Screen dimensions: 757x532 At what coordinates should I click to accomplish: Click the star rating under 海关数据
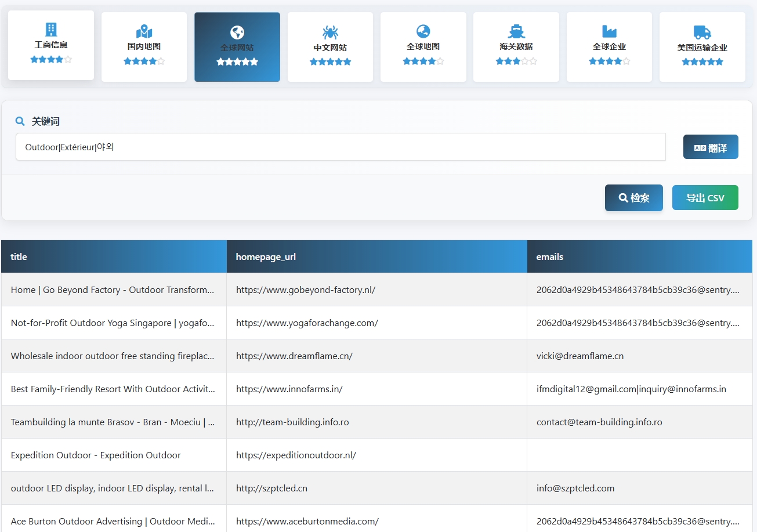pyautogui.click(x=516, y=61)
